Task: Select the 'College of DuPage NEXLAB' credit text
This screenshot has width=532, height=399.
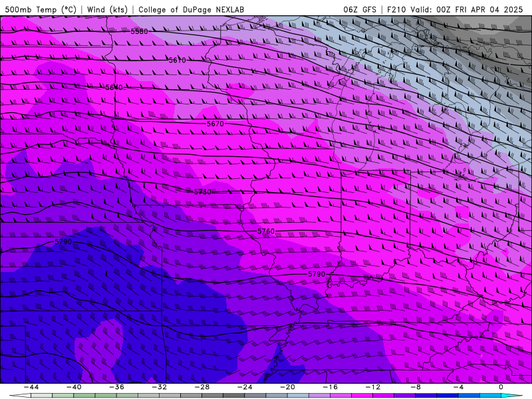Action: [x=191, y=9]
